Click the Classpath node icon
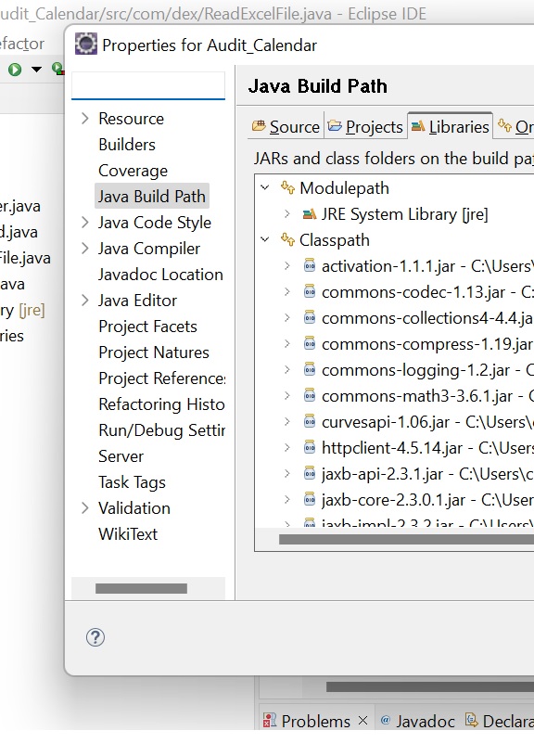534x756 pixels. (287, 239)
